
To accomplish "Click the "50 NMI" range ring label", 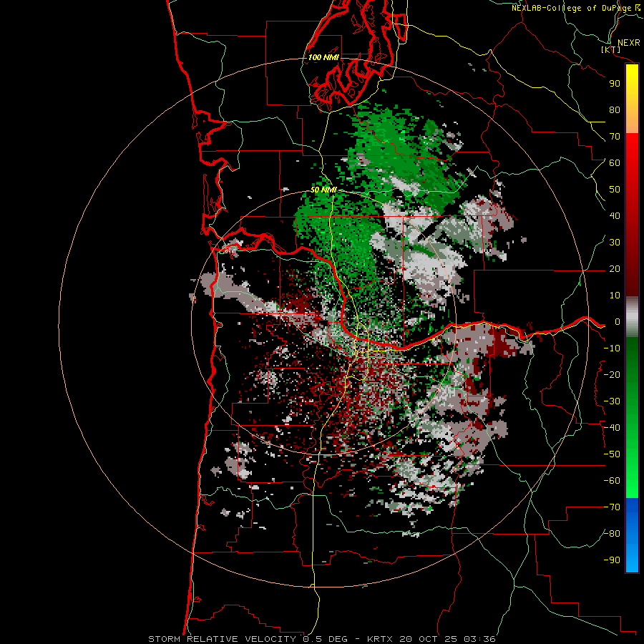I will click(x=323, y=190).
